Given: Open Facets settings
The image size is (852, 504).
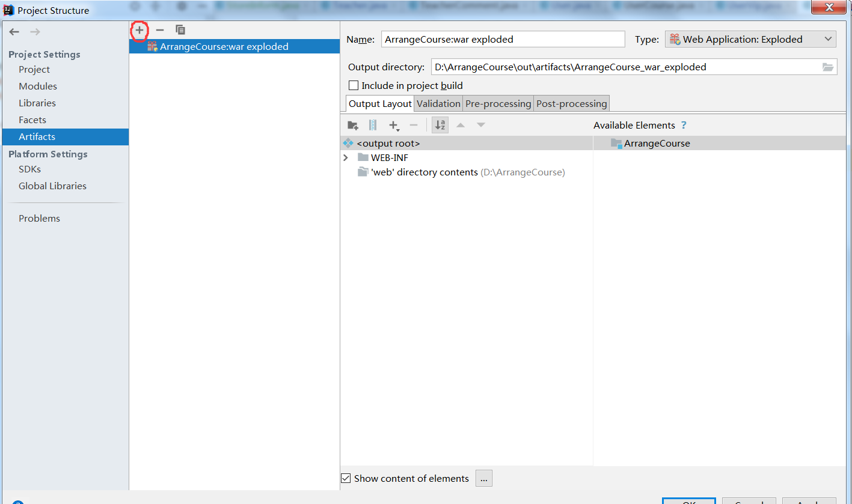Looking at the screenshot, I should click(x=32, y=120).
